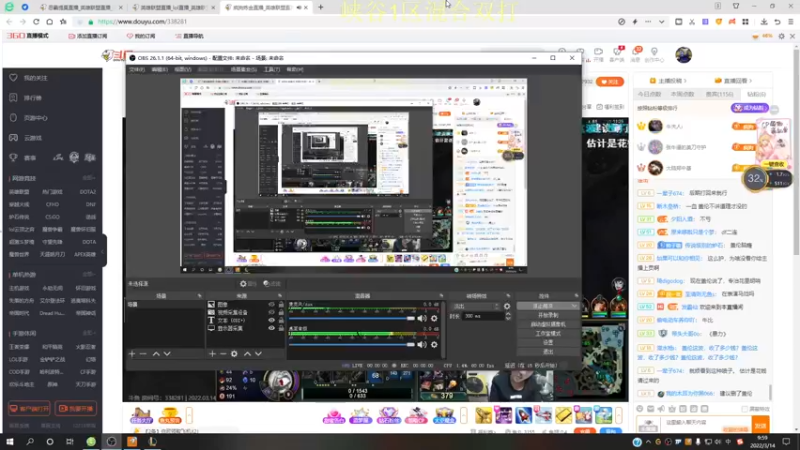Open settings gear for desktop audio channel
The image size is (800, 450).
(434, 344)
